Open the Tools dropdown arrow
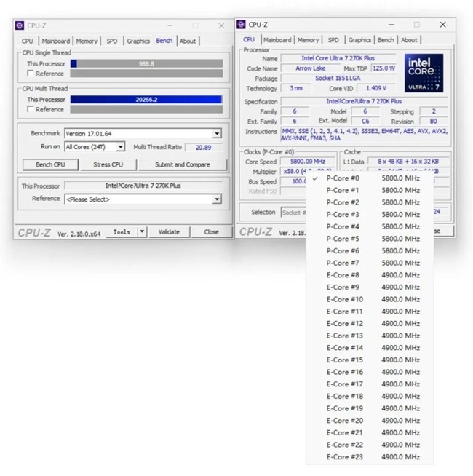The height and width of the screenshot is (476, 473). click(141, 232)
